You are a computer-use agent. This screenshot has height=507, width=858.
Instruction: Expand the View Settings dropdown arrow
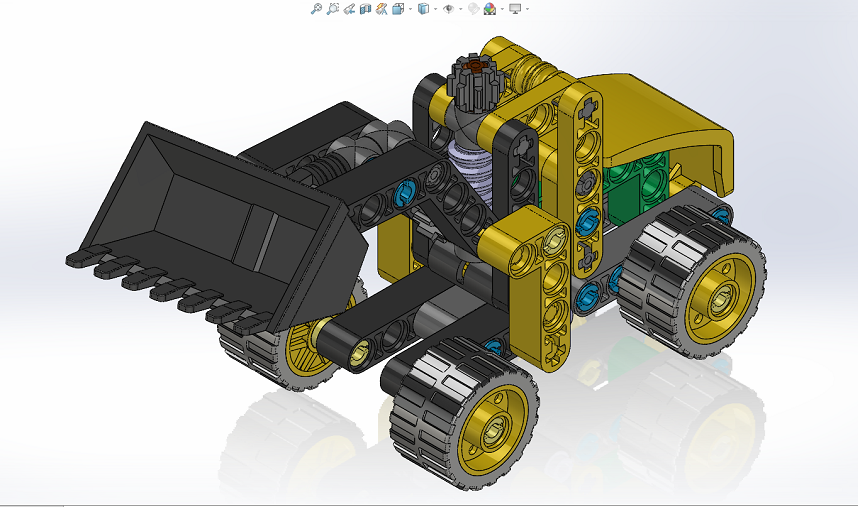pos(527,9)
